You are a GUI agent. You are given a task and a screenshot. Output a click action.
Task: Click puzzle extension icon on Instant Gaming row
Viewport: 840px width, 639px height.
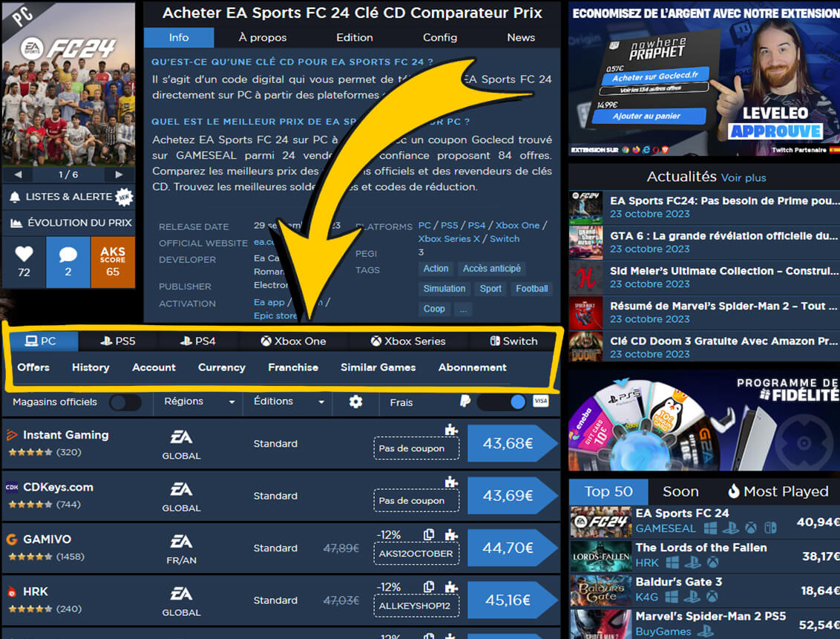(x=451, y=430)
